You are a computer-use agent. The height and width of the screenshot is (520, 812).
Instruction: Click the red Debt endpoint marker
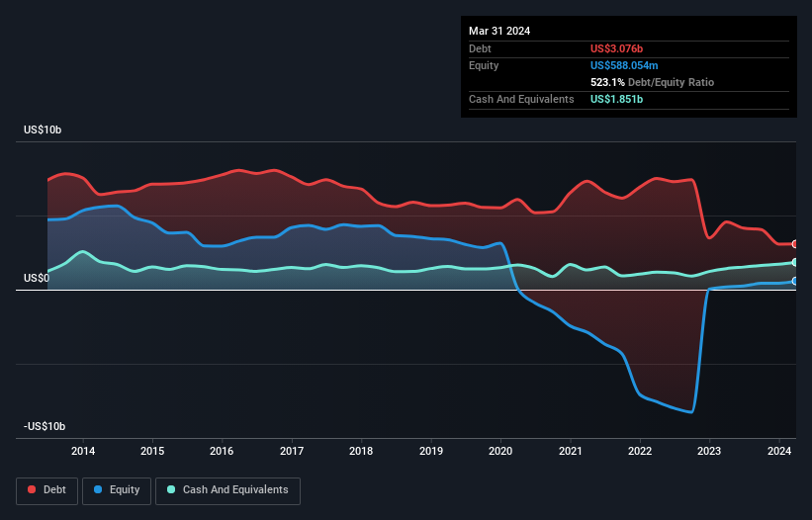pyautogui.click(x=794, y=244)
